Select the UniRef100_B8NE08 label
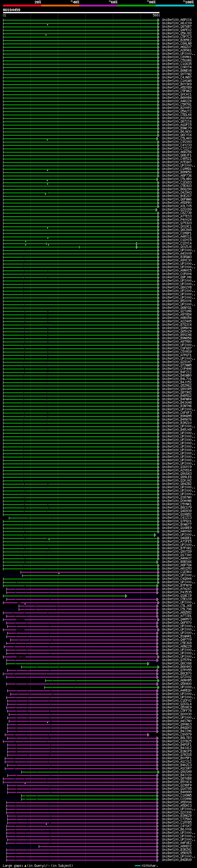197x868 pixels. click(x=177, y=71)
